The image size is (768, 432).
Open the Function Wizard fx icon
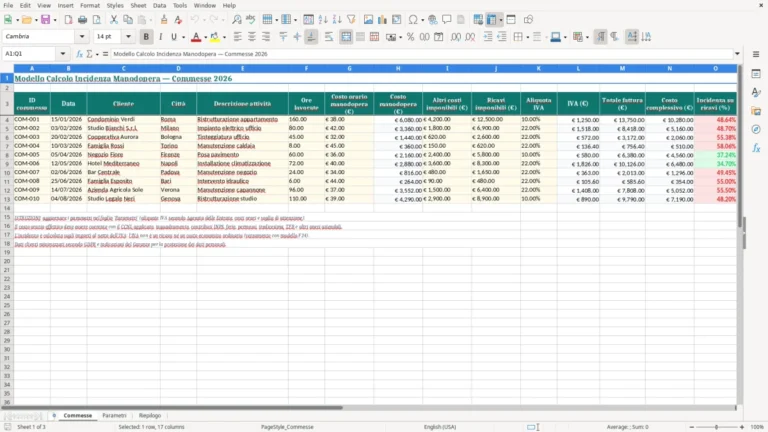pyautogui.click(x=79, y=54)
